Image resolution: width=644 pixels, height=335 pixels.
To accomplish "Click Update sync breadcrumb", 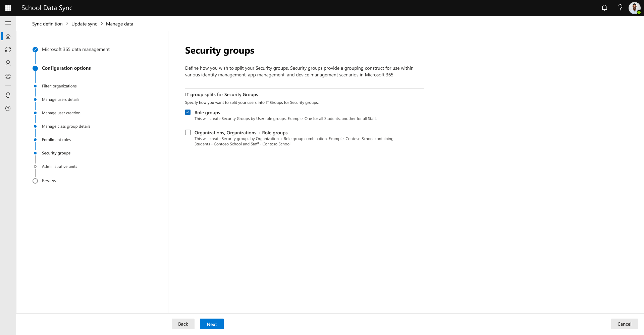I will point(84,24).
